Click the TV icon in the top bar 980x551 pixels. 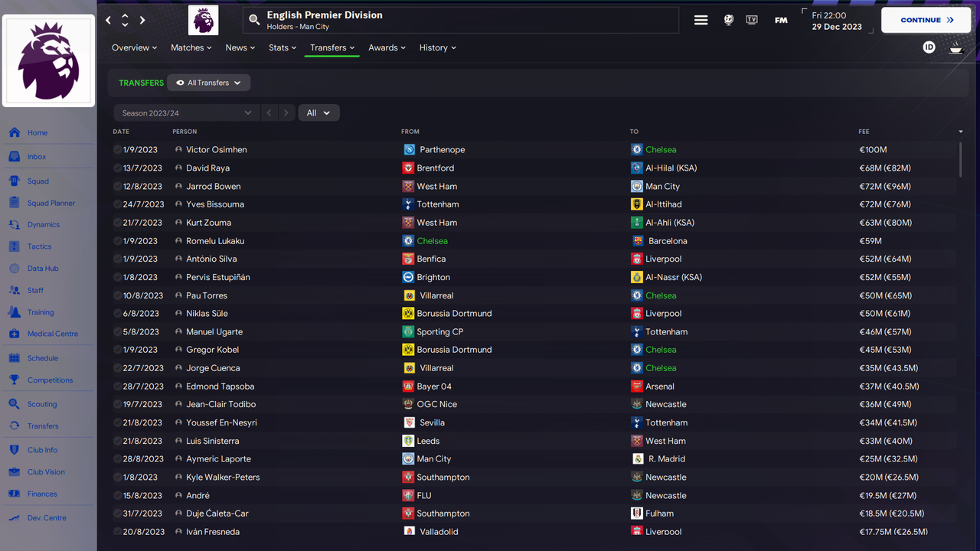click(x=752, y=21)
